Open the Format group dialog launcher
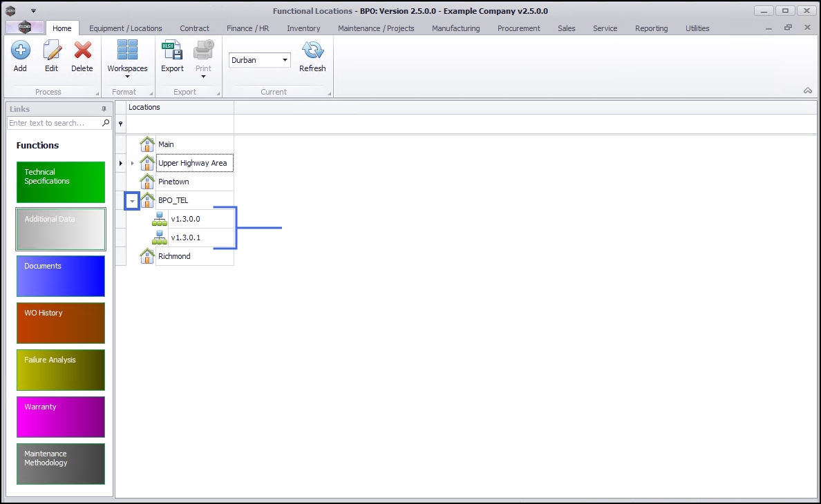 [x=151, y=94]
